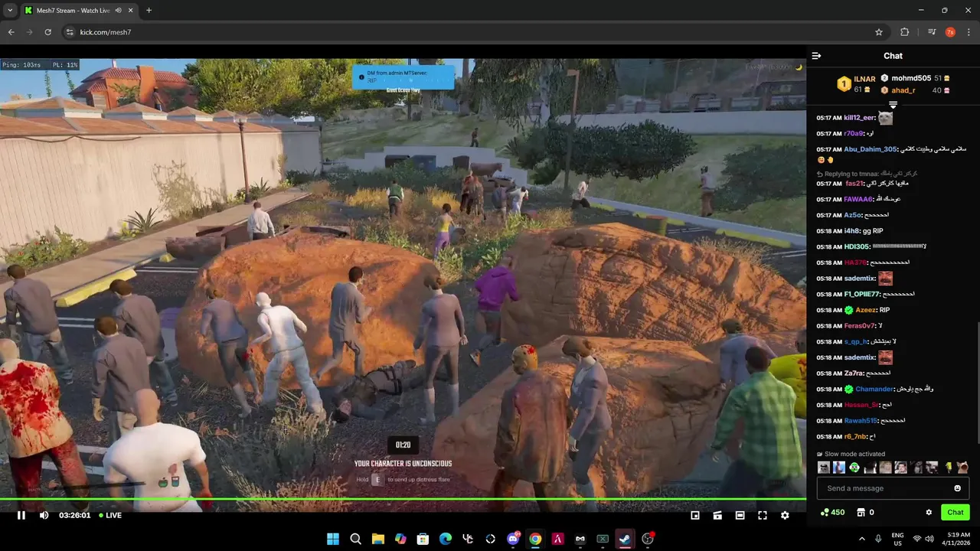Image resolution: width=980 pixels, height=551 pixels.
Task: Open Chrome extensions puzzle icon
Action: click(904, 32)
